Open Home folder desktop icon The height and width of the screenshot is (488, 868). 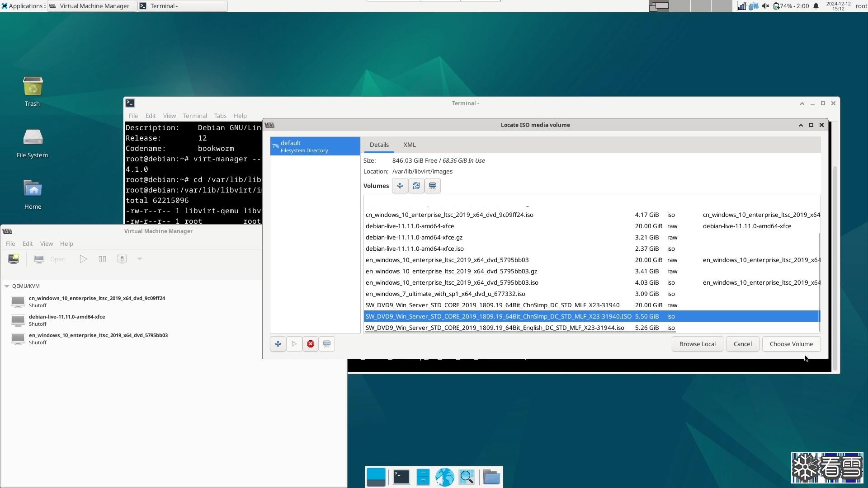[33, 195]
